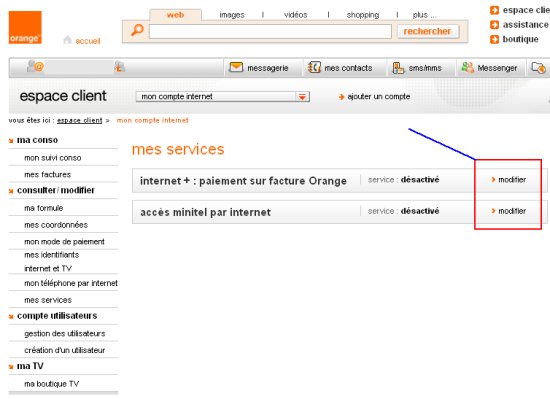The image size is (550, 399).
Task: Open sms/mms in the toolbar
Action: (x=425, y=68)
